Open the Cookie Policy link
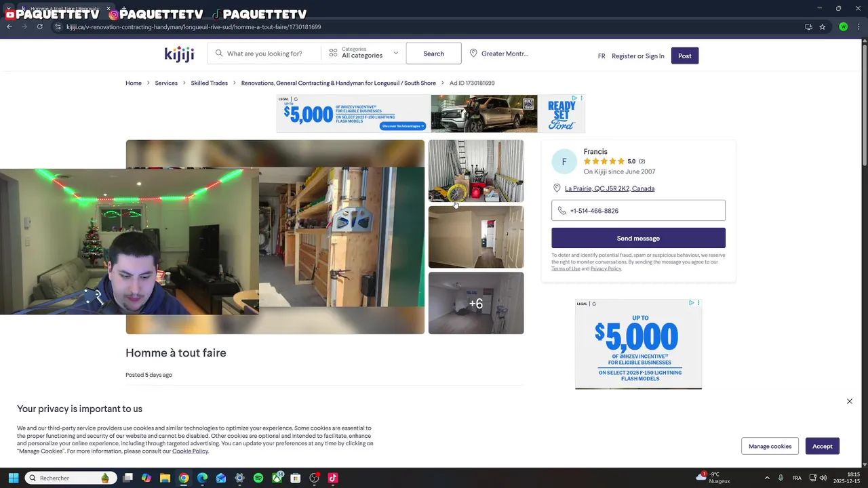The image size is (868, 488). [190, 451]
